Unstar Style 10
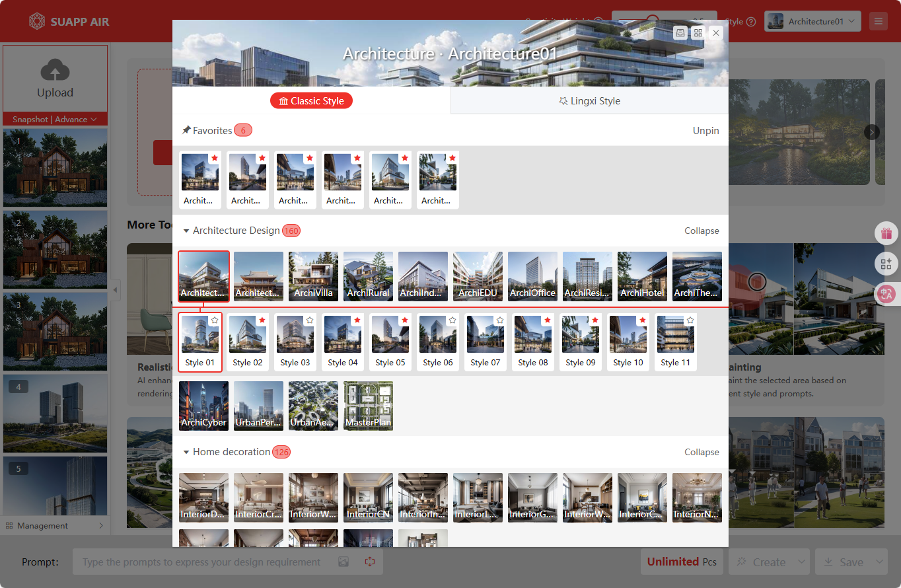 (x=642, y=320)
